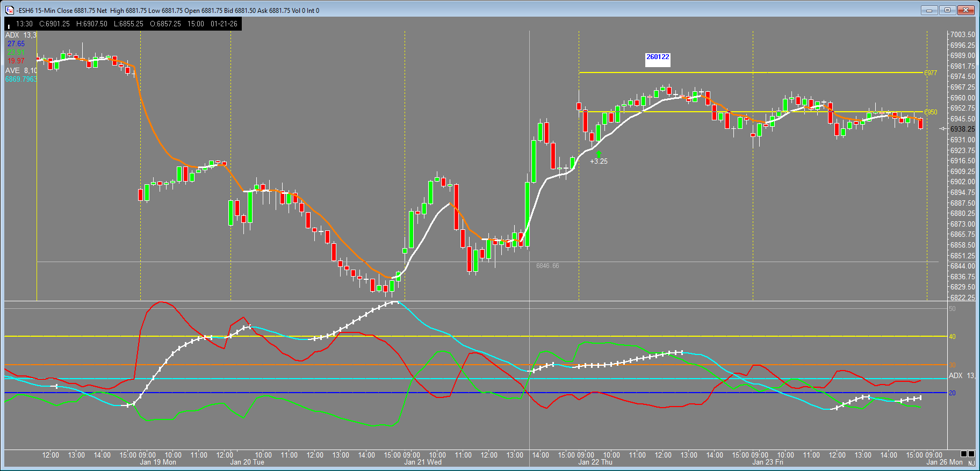
Task: Click the left black square in bottom corner
Action: 964,454
